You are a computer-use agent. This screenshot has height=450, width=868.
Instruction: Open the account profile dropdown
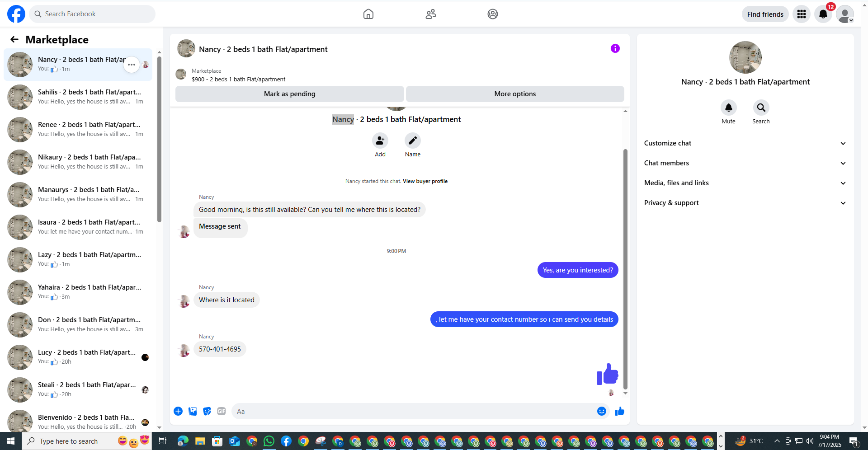point(845,14)
